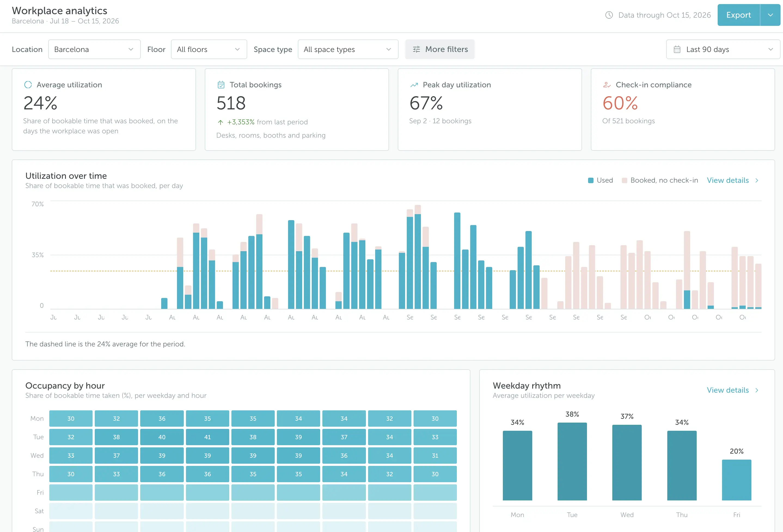Click Wednesday heatmap cell showing 31

click(435, 456)
